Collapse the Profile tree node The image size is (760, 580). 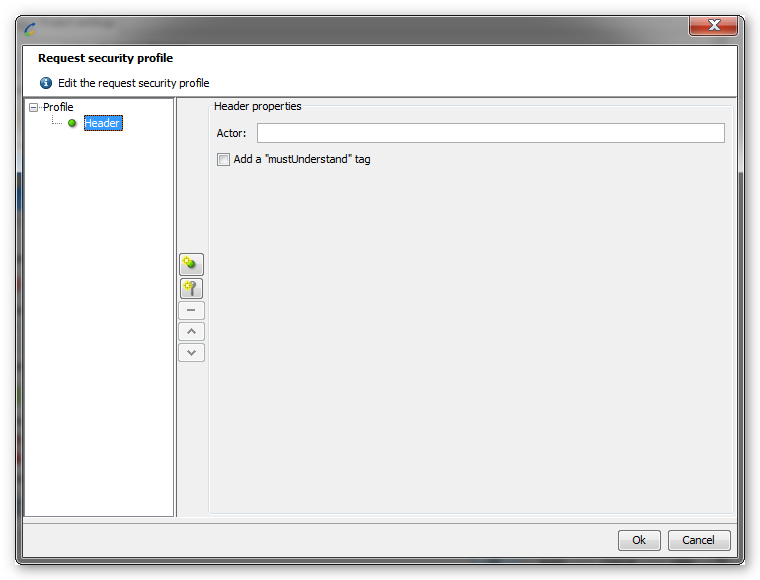(x=34, y=107)
